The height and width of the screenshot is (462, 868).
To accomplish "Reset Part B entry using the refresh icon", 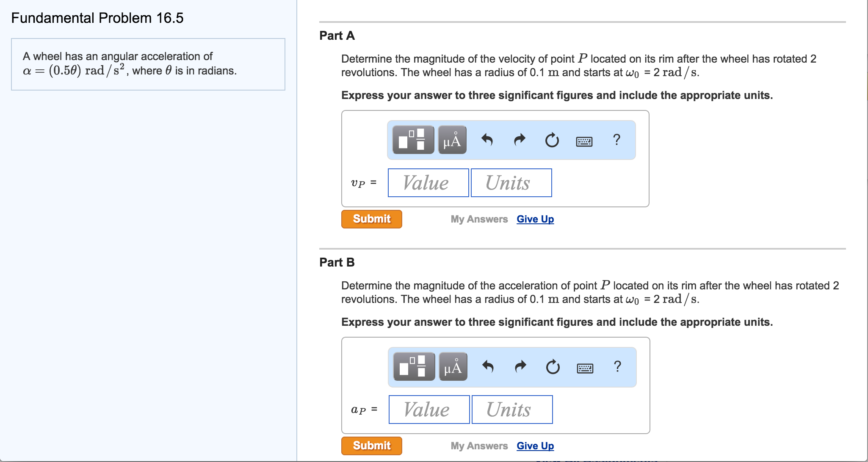I will coord(553,366).
